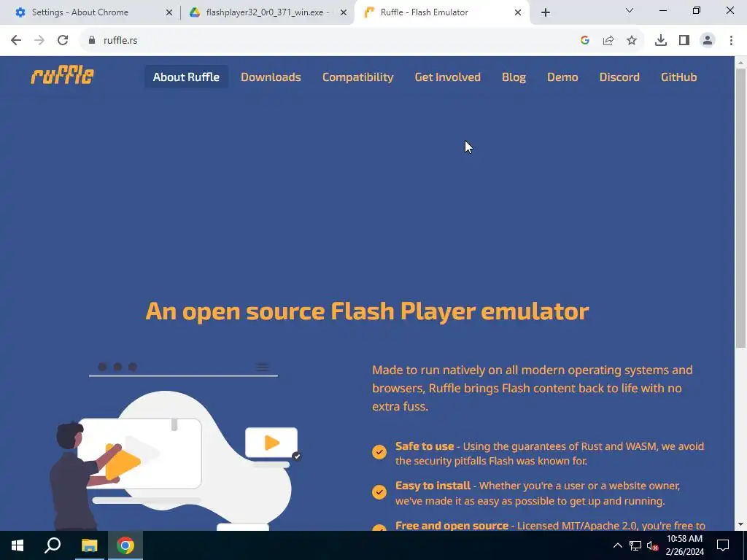Go back using Chrome's back arrow
747x560 pixels.
(x=16, y=41)
